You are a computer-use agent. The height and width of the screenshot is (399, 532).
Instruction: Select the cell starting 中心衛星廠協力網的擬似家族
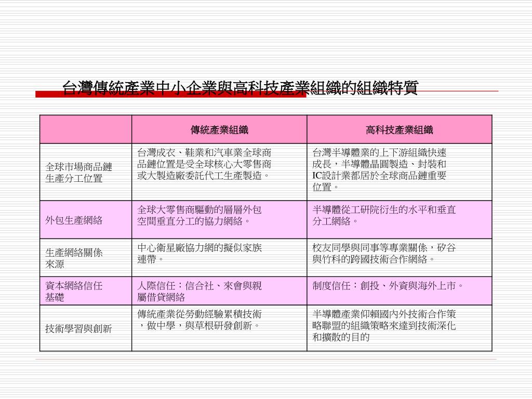coord(219,258)
